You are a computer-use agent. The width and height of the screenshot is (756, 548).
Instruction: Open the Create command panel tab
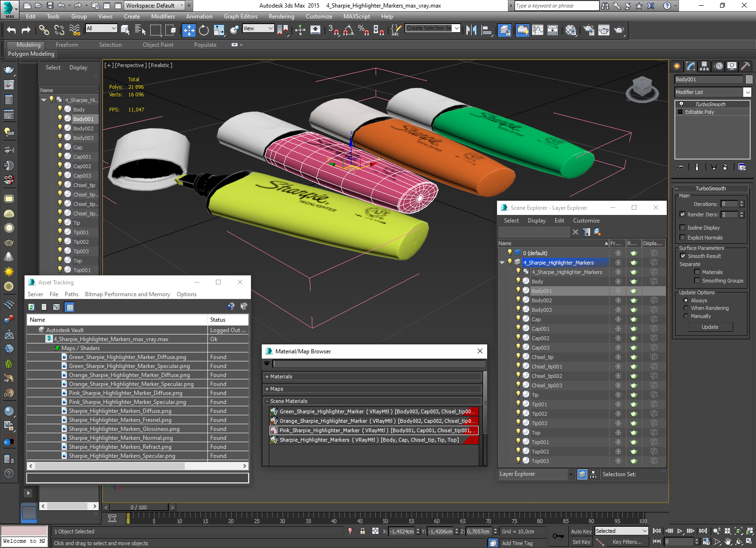click(x=677, y=66)
